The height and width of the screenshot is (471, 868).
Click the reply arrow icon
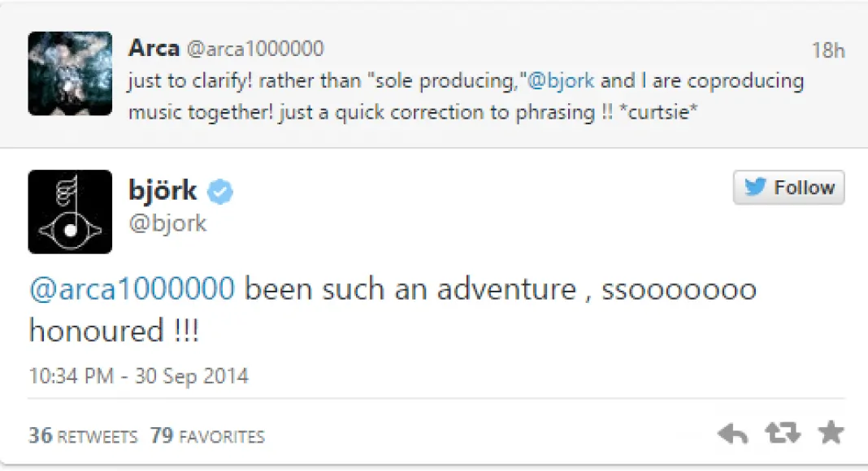(732, 434)
